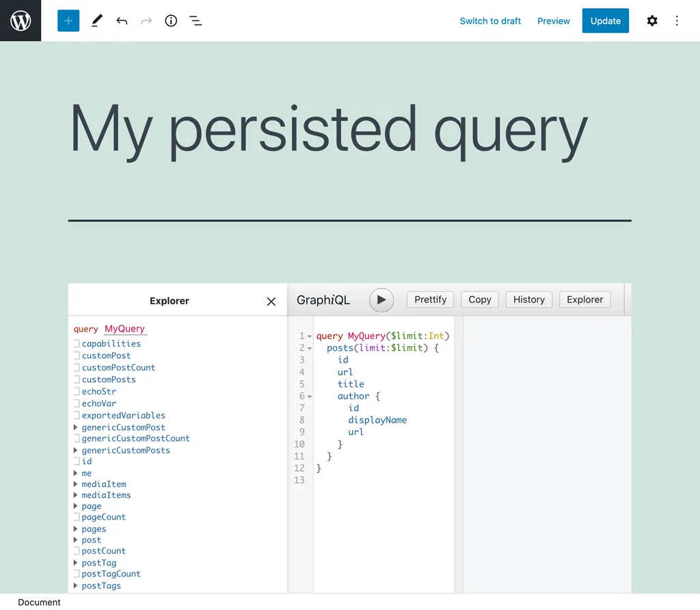Click displayName on line 8 of query
This screenshot has width=700, height=610.
[x=377, y=420]
